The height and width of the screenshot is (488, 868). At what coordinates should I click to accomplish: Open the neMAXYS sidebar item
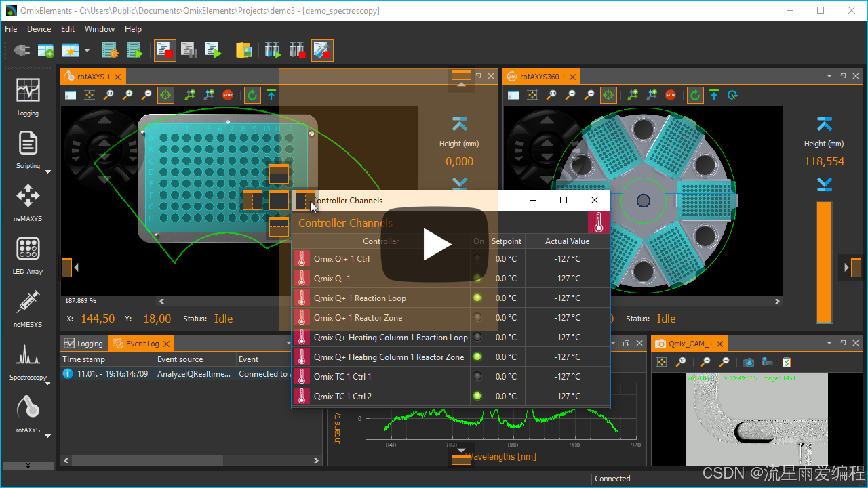click(x=28, y=203)
